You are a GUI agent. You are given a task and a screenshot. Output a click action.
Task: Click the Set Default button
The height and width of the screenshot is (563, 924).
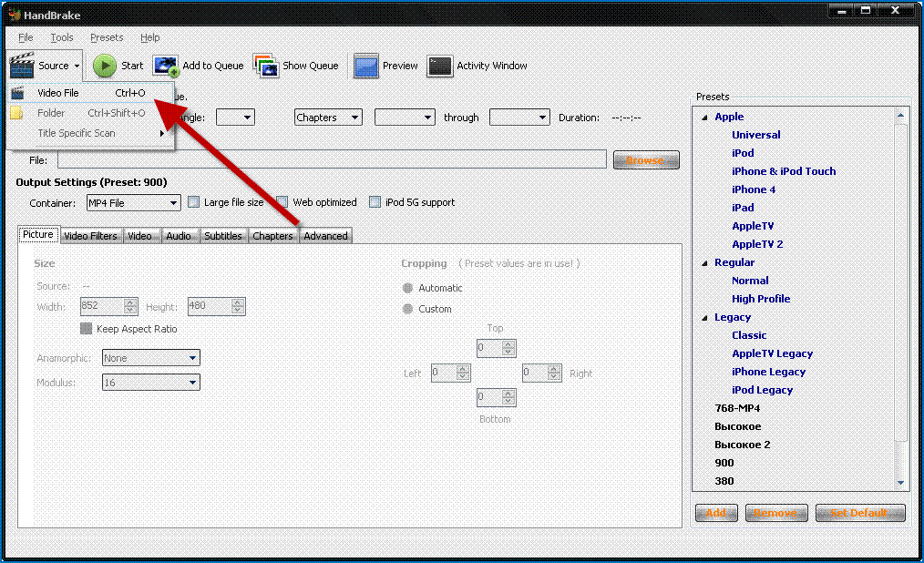(860, 513)
